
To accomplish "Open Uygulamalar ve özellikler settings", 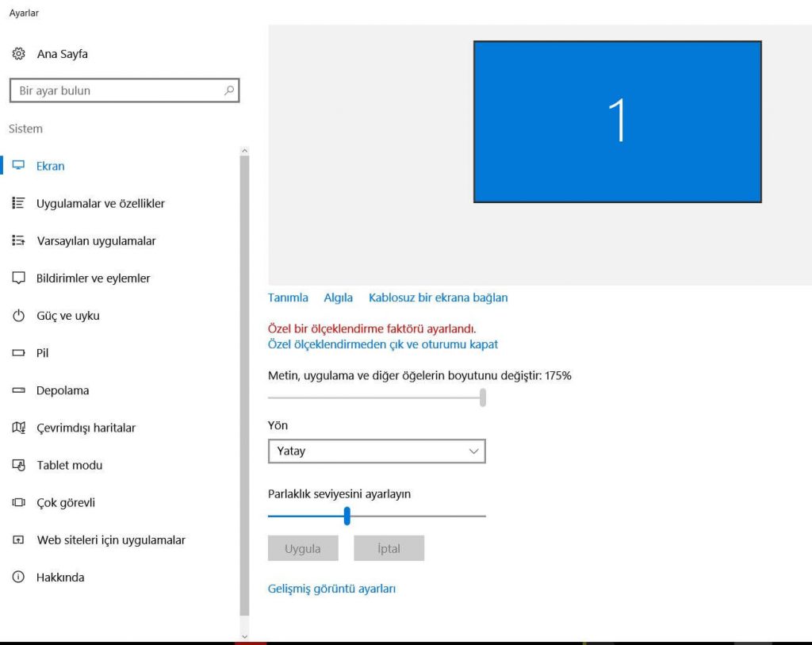I will 101,203.
